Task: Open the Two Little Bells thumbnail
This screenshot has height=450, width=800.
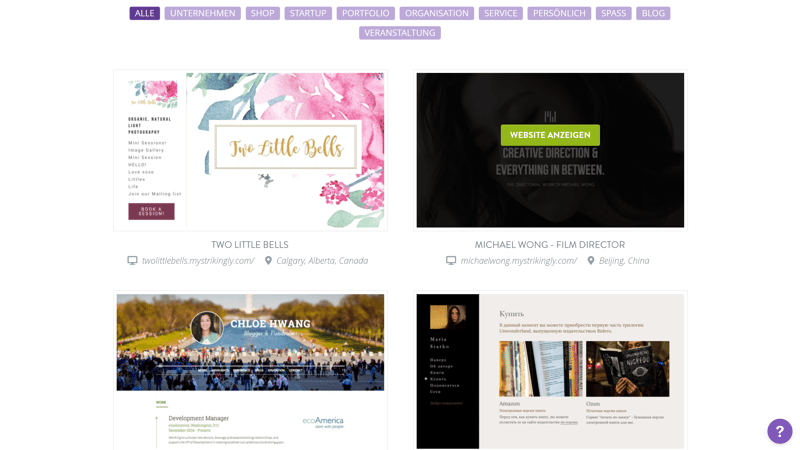Action: click(251, 150)
